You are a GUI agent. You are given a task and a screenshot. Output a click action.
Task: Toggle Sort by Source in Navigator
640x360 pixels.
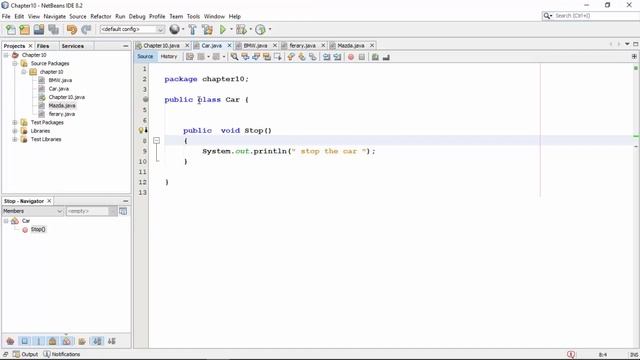(111, 341)
